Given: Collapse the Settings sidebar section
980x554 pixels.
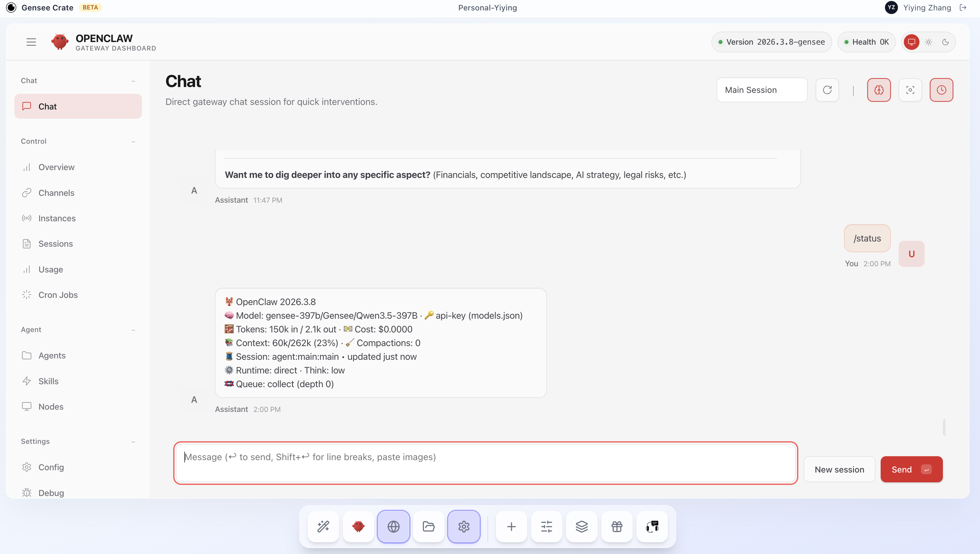Looking at the screenshot, I should (133, 441).
